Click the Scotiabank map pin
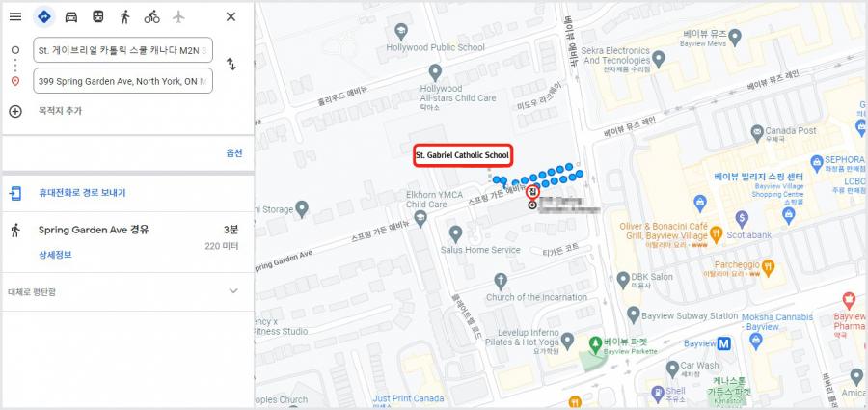This screenshot has height=410, width=868. pyautogui.click(x=742, y=219)
